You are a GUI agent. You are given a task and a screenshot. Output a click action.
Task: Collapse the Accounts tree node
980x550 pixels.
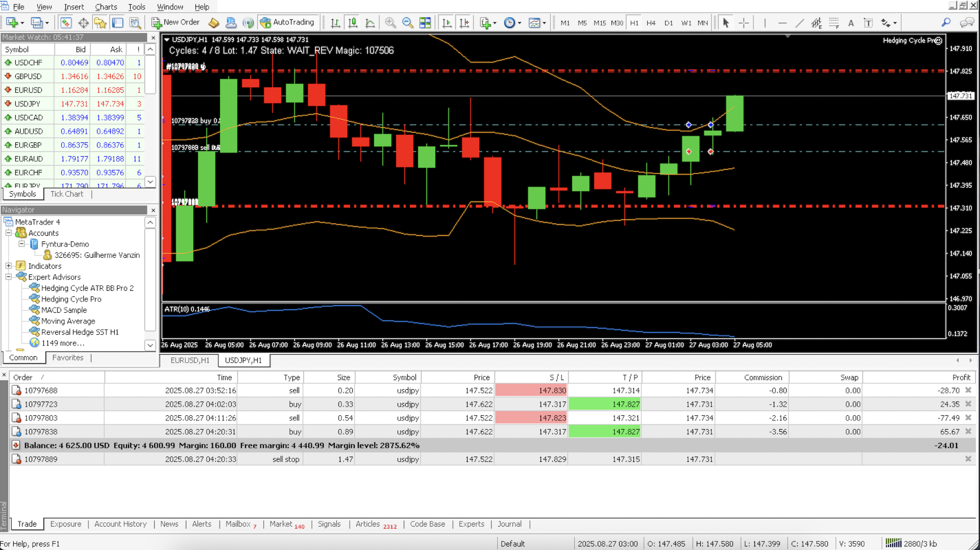9,233
